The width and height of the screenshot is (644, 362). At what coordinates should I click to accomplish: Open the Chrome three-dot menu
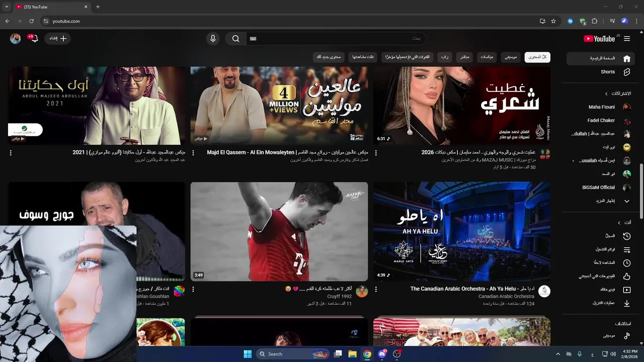coord(637,21)
